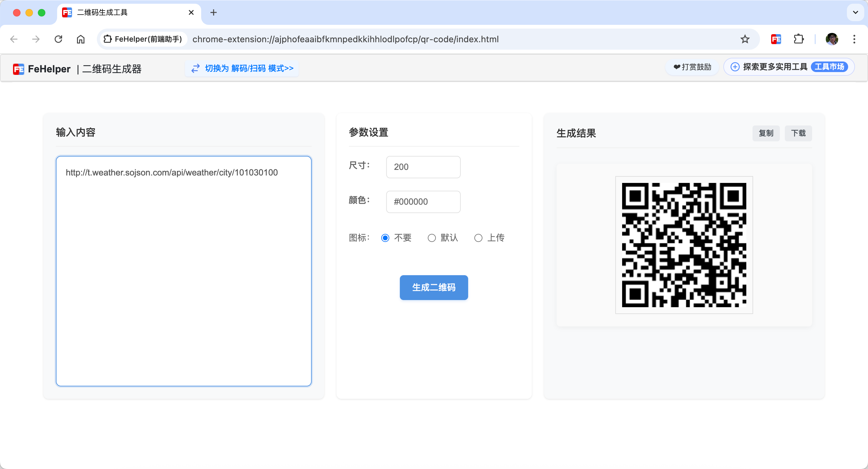Click the reload page icon
This screenshot has height=469, width=868.
click(x=58, y=39)
